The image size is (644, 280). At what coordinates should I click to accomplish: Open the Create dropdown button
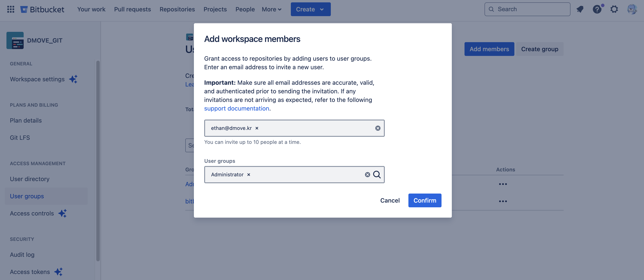click(310, 9)
